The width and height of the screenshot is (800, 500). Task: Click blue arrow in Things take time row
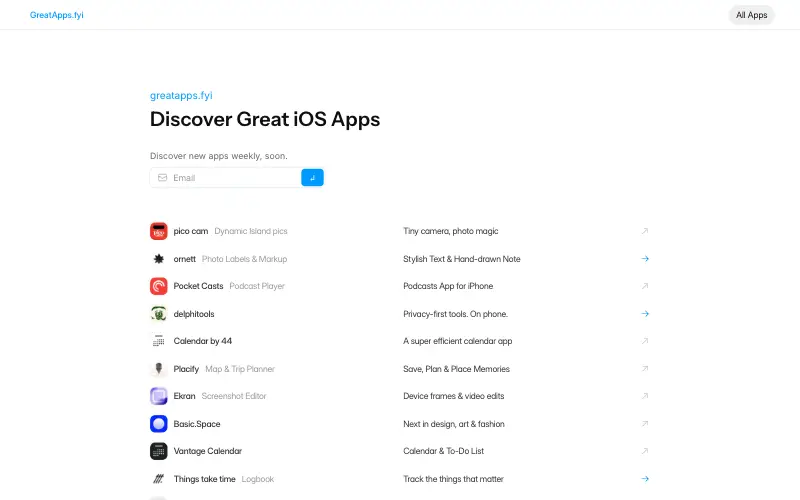tap(645, 479)
